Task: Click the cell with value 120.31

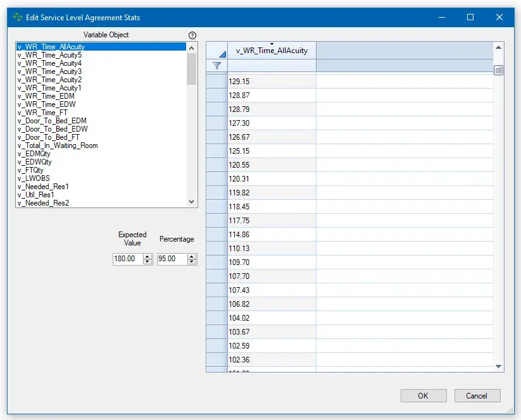Action: 272,179
